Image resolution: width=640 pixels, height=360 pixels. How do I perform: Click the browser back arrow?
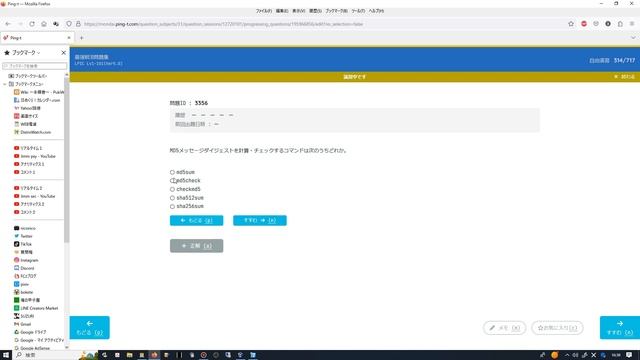(8, 24)
